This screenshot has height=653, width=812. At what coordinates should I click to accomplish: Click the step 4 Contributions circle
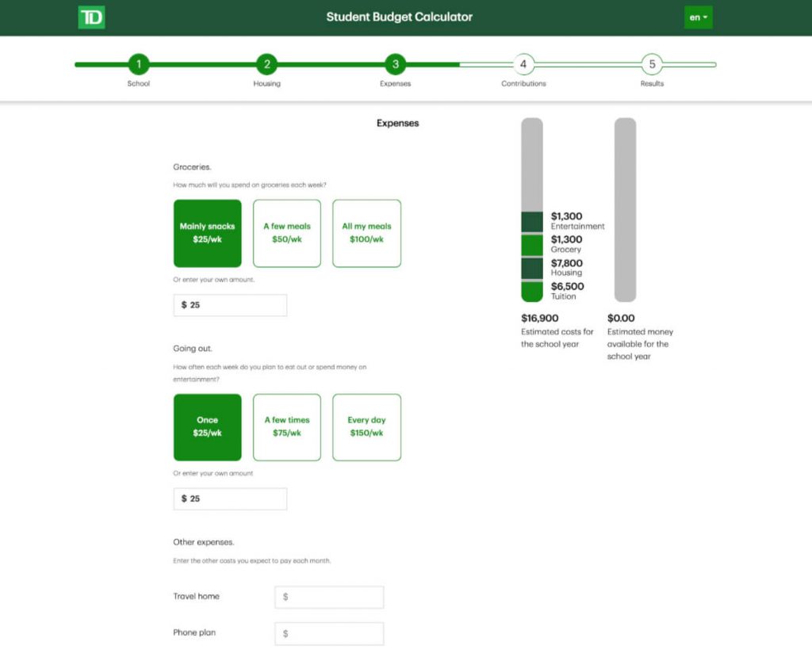(523, 64)
